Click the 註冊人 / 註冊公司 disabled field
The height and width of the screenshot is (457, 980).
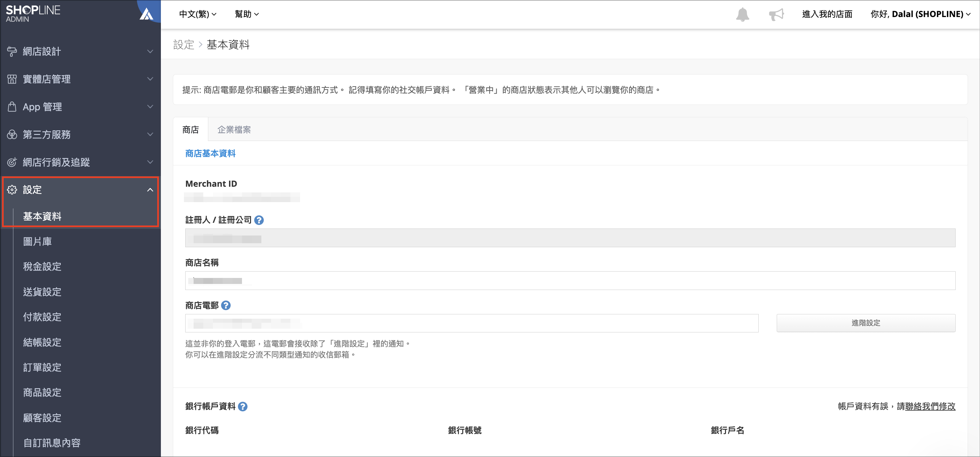[x=570, y=238]
